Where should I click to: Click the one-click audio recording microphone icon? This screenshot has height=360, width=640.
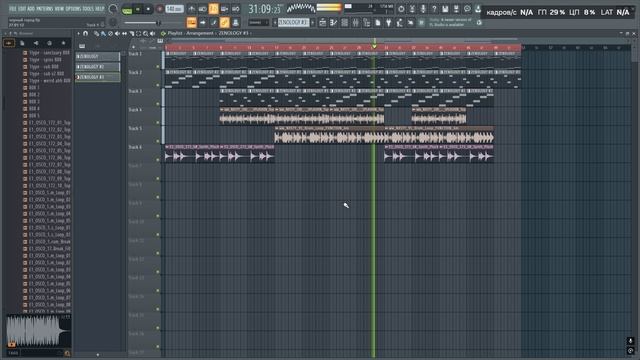(x=423, y=9)
